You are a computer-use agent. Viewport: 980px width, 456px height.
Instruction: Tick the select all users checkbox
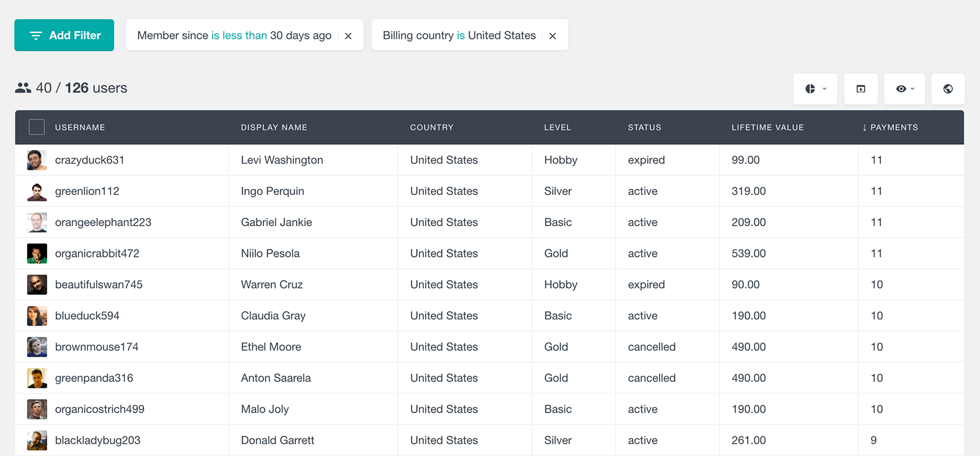[37, 127]
